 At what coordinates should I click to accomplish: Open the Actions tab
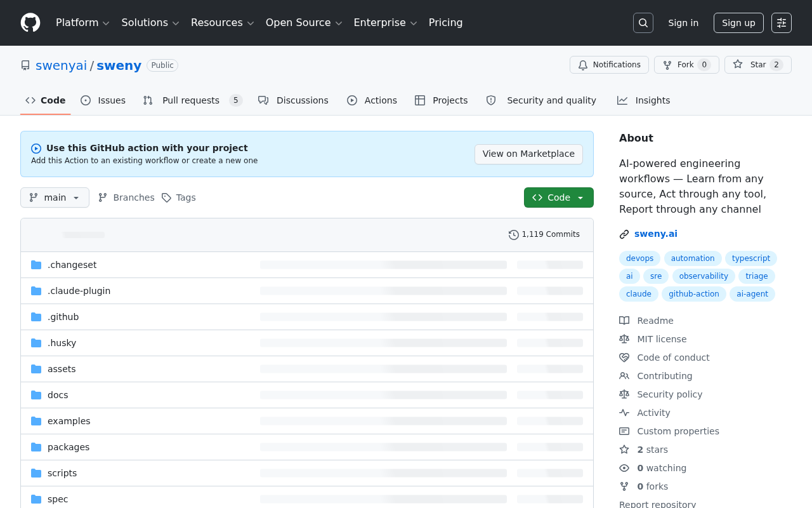[372, 100]
